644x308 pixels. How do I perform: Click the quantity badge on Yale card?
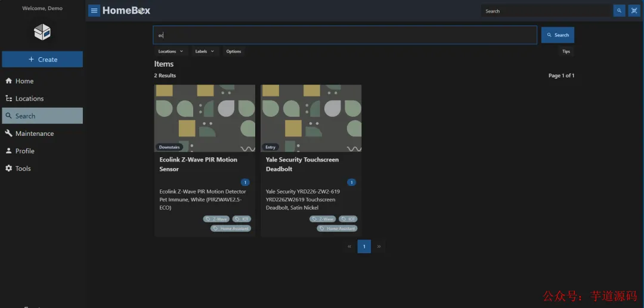352,182
